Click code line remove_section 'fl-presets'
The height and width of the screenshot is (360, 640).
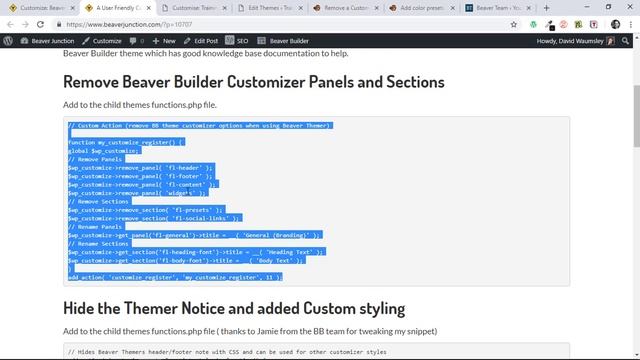click(x=145, y=210)
